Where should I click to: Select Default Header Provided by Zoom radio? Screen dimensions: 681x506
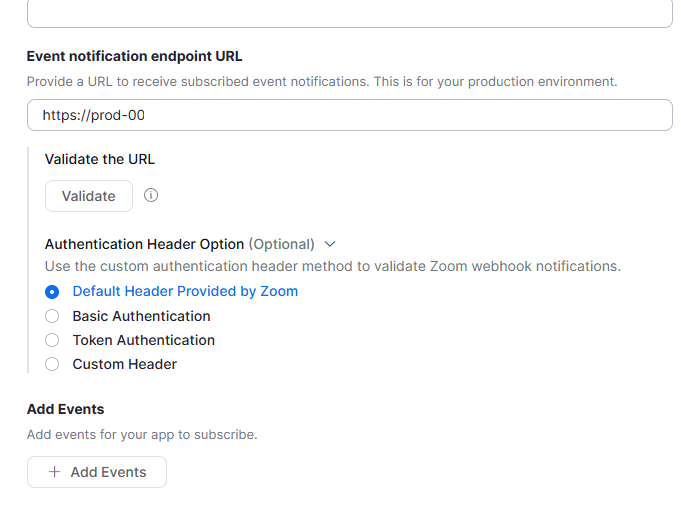(x=52, y=292)
